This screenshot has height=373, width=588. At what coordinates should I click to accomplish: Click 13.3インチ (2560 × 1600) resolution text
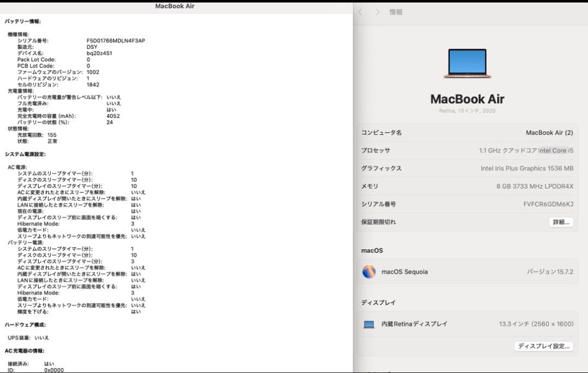pos(536,324)
